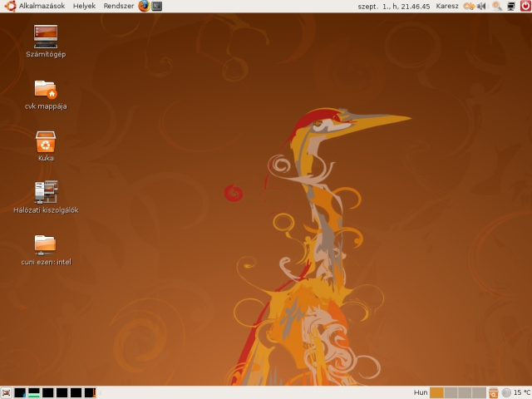Click the muted volume speaker icon
This screenshot has width=532, height=399.
pos(481,6)
